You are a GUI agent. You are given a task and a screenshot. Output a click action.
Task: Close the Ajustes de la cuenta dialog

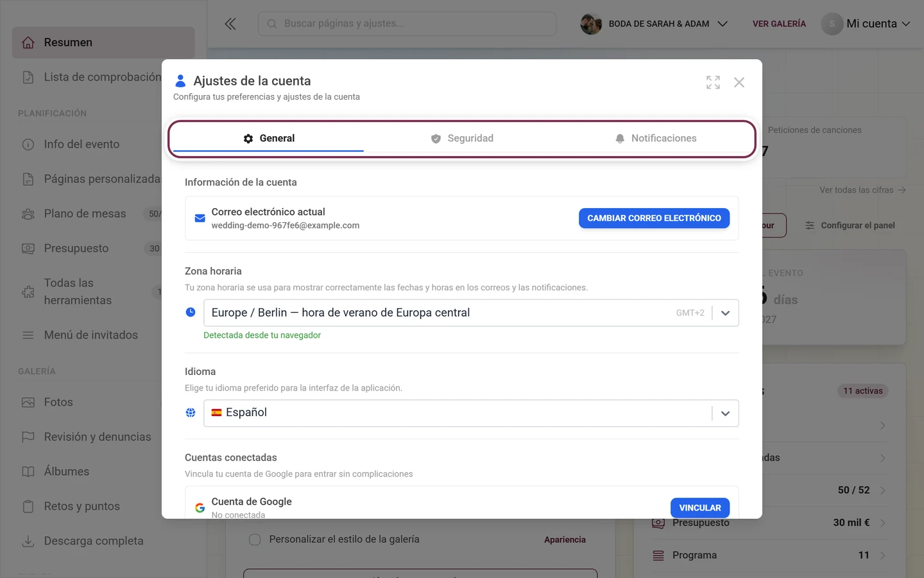[739, 82]
